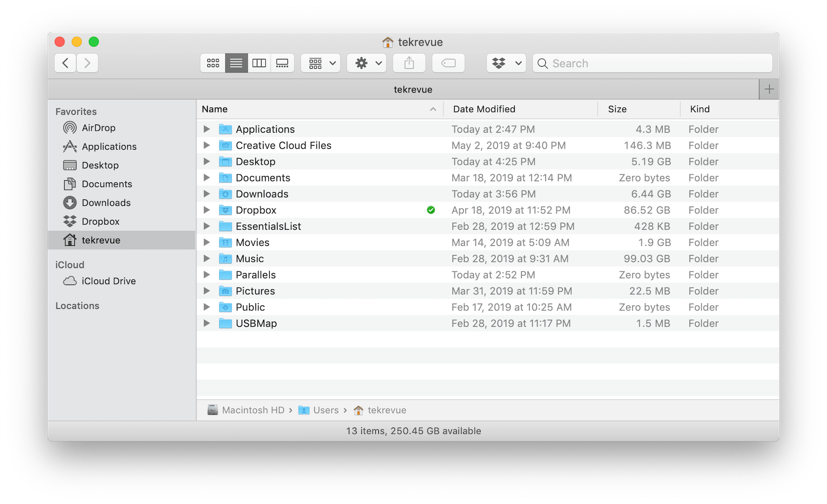Select the Documents folder name in list
This screenshot has height=504, width=827.
click(263, 178)
